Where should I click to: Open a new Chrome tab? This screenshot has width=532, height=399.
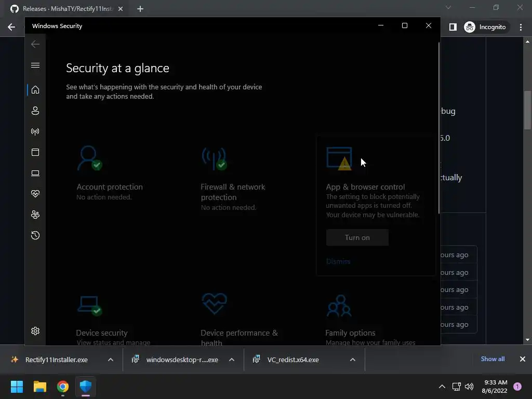tap(140, 9)
